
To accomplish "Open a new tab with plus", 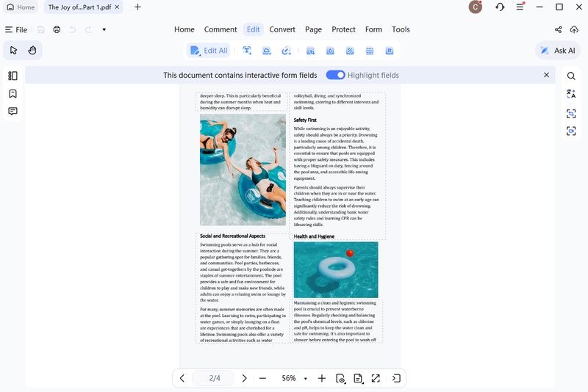I will (137, 7).
